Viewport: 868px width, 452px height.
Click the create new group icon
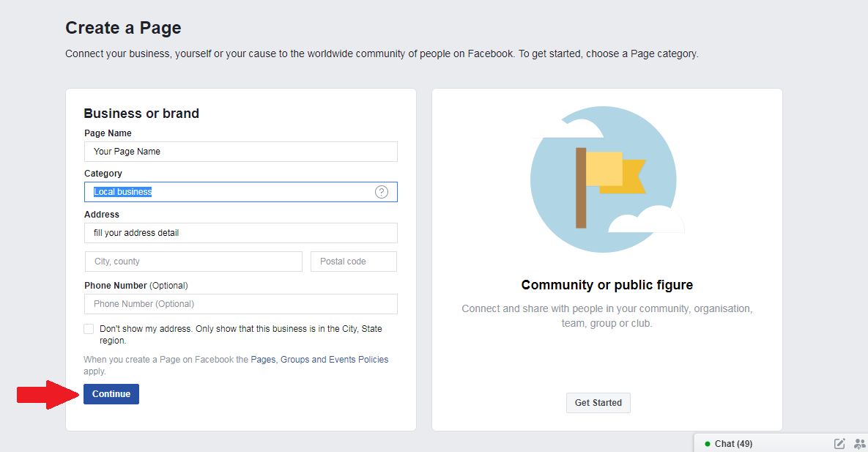point(859,443)
